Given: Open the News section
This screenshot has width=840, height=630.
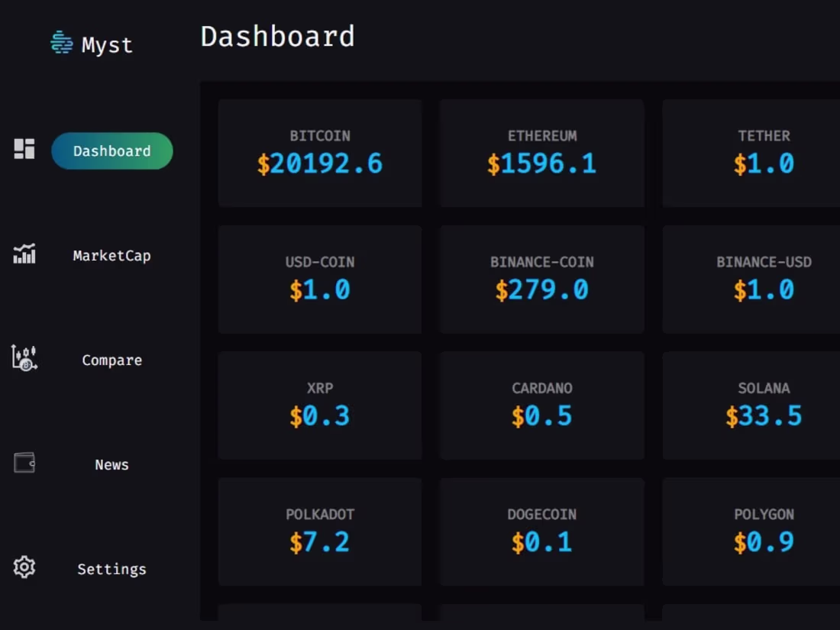Looking at the screenshot, I should click(111, 464).
